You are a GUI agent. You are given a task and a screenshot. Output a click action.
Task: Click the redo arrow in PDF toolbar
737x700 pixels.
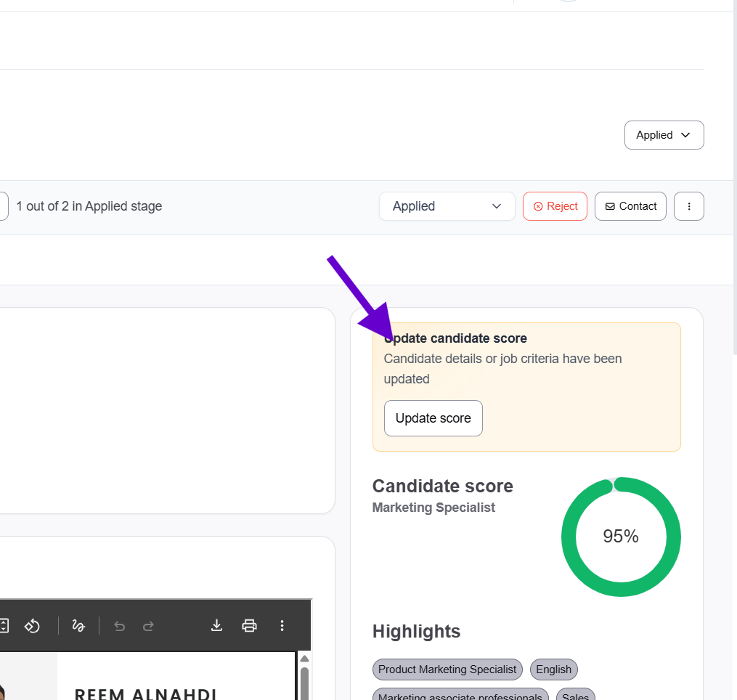[148, 626]
